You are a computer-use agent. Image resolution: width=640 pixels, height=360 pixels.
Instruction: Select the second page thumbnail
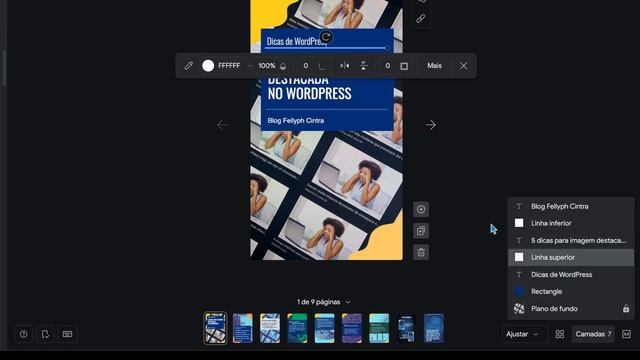coord(242,328)
